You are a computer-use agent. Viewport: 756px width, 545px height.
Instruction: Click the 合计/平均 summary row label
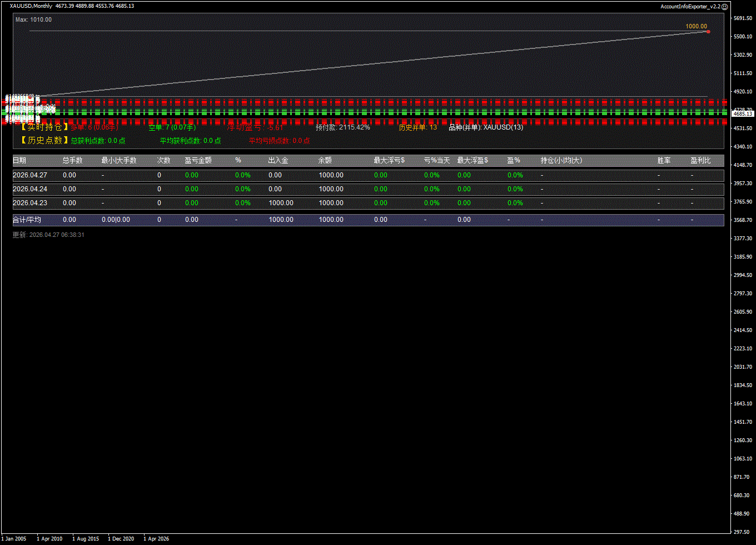[x=27, y=220]
